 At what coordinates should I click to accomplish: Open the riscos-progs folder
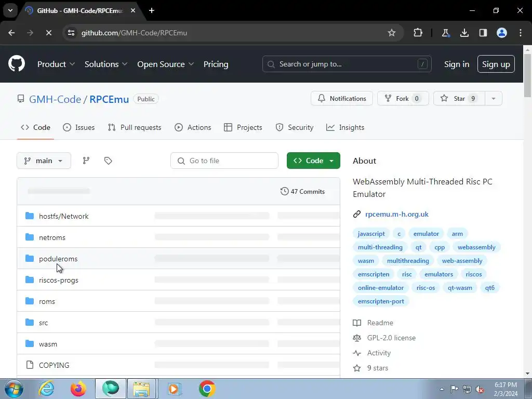pyautogui.click(x=58, y=280)
